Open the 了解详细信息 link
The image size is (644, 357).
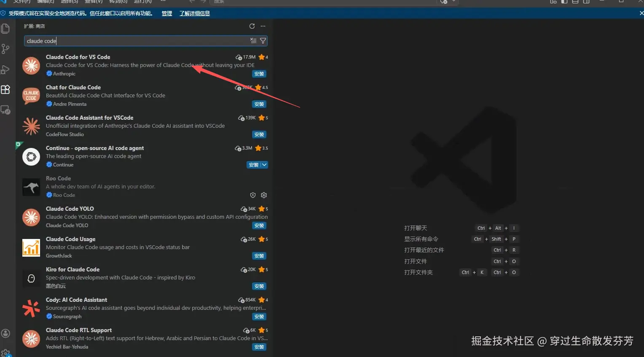click(x=195, y=13)
